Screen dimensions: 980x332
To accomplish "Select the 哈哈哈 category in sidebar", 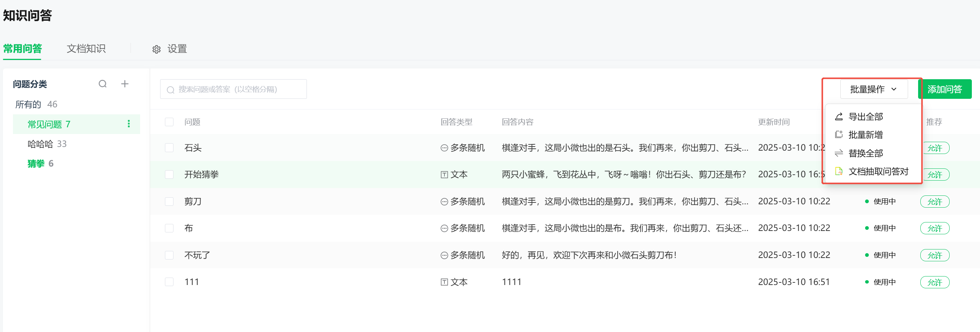I will pyautogui.click(x=40, y=144).
